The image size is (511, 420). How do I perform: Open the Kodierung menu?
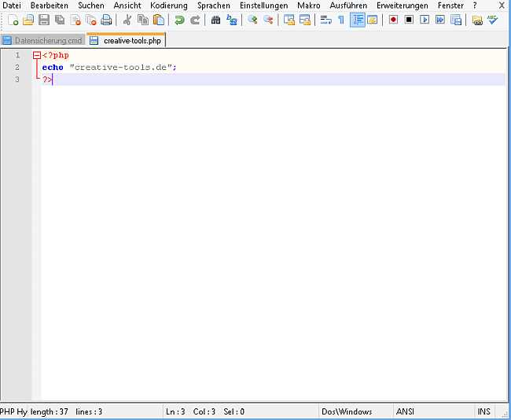click(x=169, y=6)
